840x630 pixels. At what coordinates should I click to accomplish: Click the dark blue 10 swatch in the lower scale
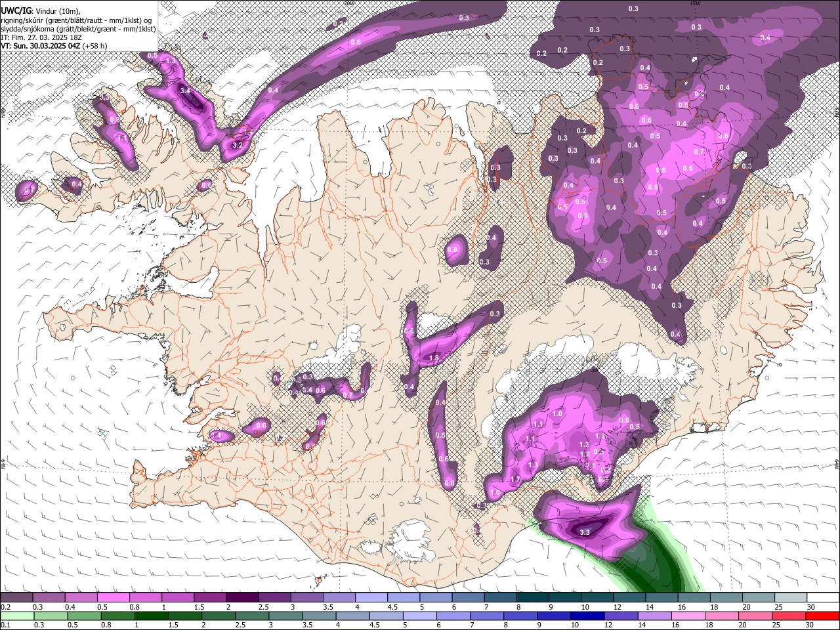click(x=588, y=616)
